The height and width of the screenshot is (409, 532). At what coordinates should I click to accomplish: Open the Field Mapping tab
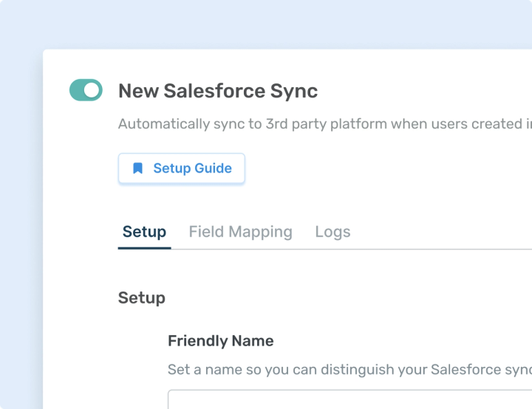point(240,232)
